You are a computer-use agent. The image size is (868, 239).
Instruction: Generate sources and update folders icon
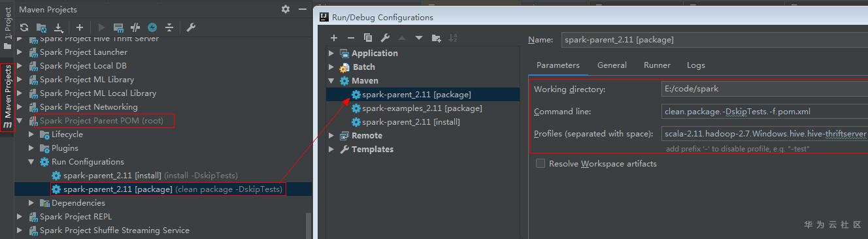pyautogui.click(x=42, y=27)
